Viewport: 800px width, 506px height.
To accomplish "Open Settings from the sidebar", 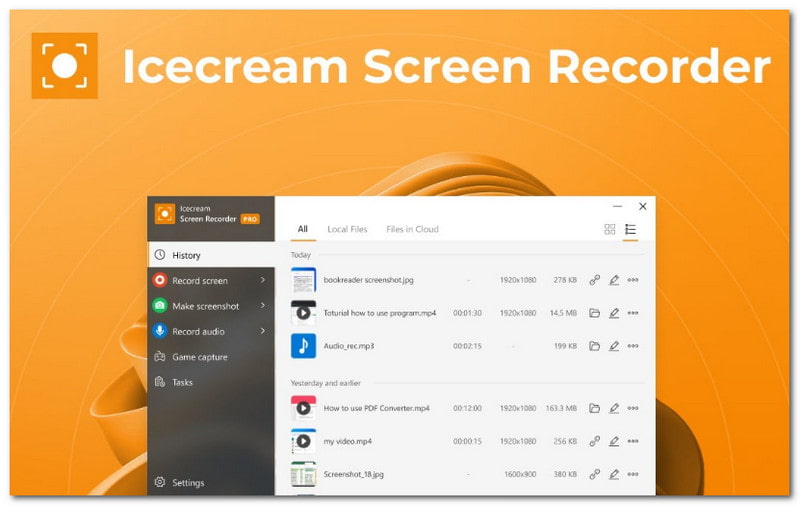I will click(211, 482).
